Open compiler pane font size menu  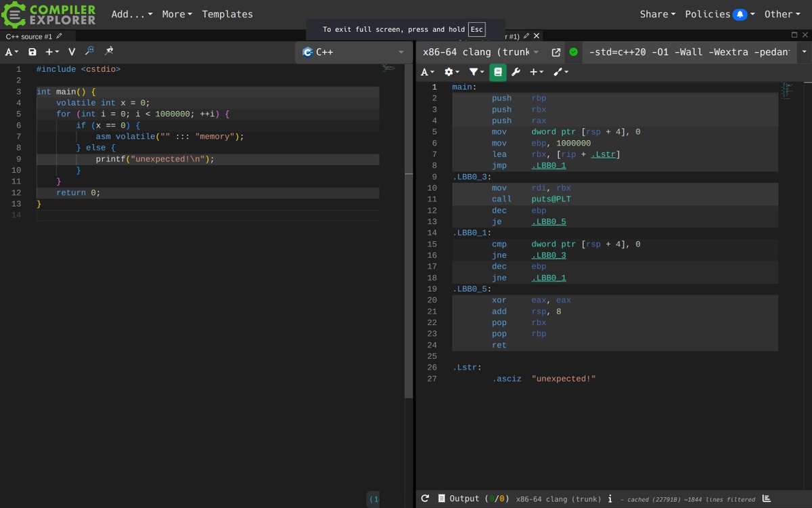click(427, 72)
